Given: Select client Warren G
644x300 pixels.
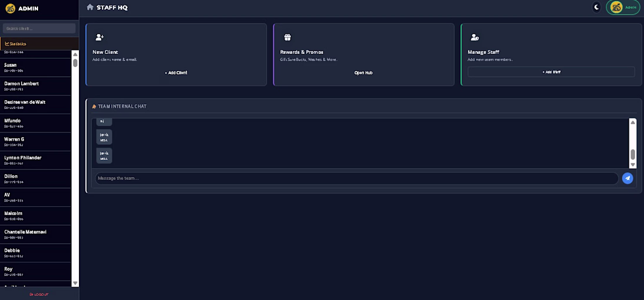Looking at the screenshot, I should (x=35, y=141).
